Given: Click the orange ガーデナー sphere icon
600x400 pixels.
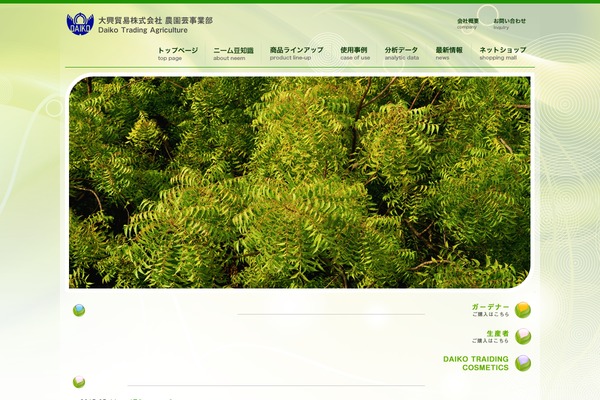Looking at the screenshot, I should click(x=523, y=310).
